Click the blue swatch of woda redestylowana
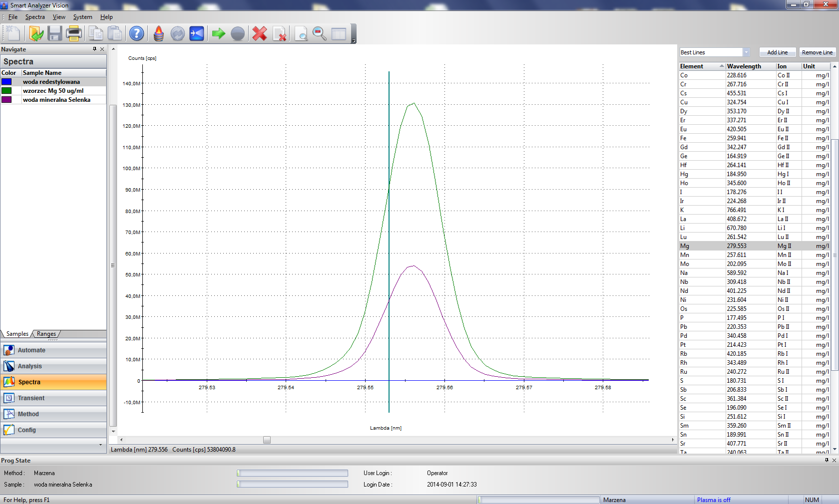 (6, 82)
